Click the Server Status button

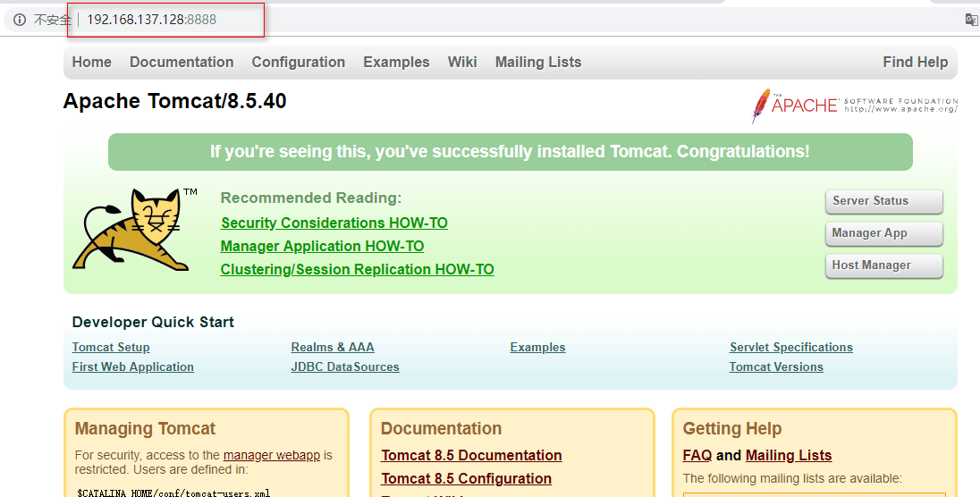click(x=883, y=201)
